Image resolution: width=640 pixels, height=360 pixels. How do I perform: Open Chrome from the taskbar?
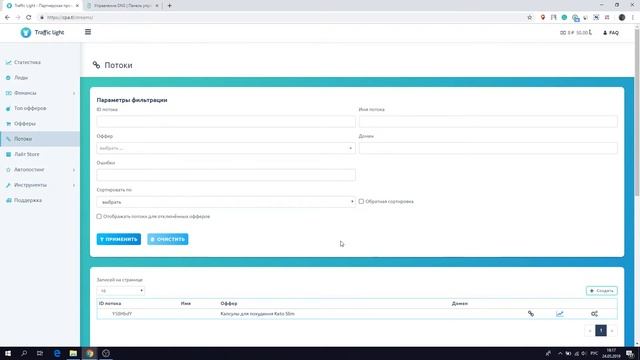point(90,353)
